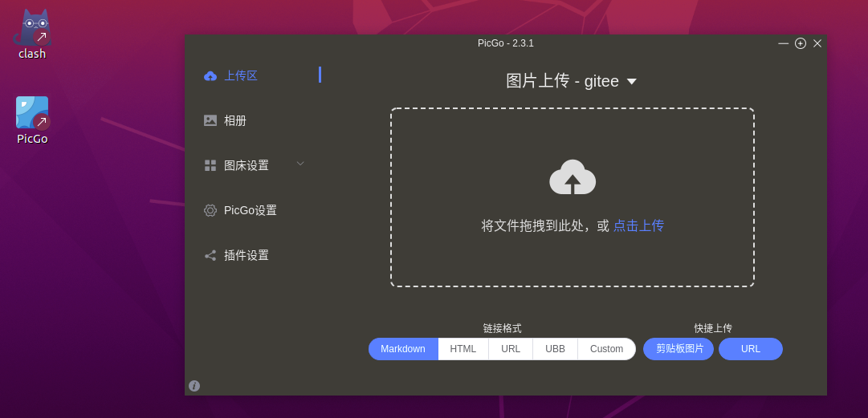Click the 快捷上传 label
Image resolution: width=868 pixels, height=418 pixels.
pyautogui.click(x=713, y=328)
